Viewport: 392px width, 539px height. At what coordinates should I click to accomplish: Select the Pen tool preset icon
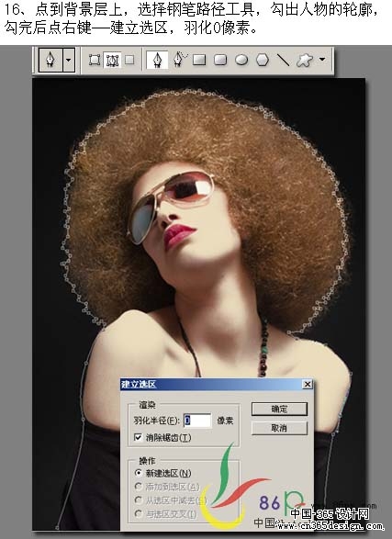tap(50, 60)
